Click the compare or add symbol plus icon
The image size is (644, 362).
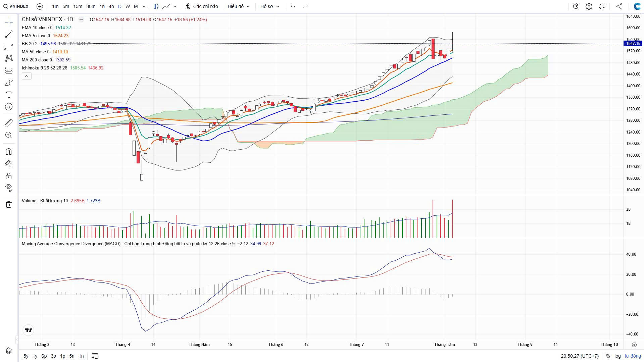point(40,6)
